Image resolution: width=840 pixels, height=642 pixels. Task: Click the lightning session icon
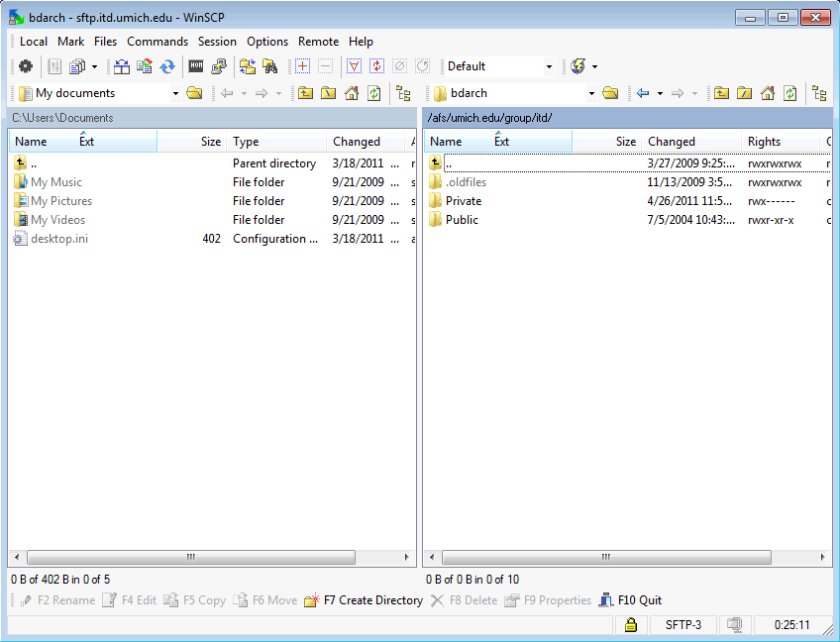[x=578, y=66]
